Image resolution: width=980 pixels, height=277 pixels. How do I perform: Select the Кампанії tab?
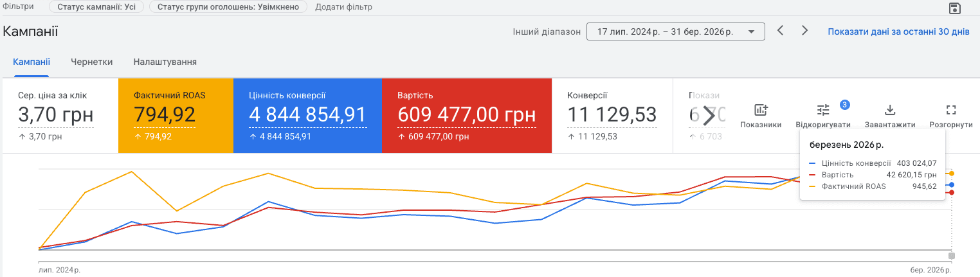pos(32,62)
